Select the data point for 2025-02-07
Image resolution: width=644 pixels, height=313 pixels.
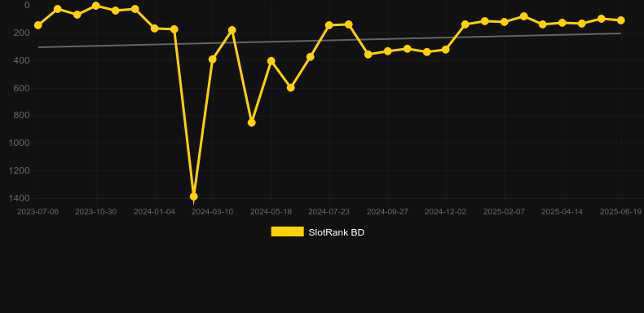(505, 22)
